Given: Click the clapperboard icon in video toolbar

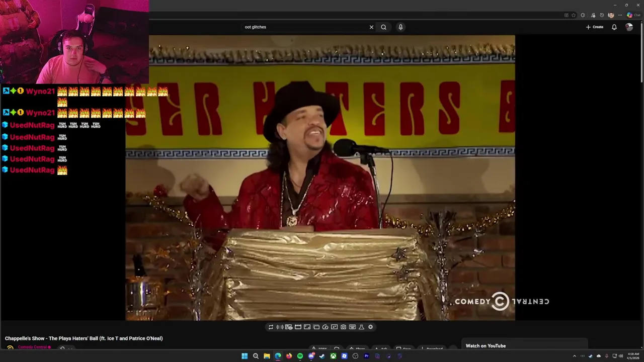Looking at the screenshot, I should point(298,327).
